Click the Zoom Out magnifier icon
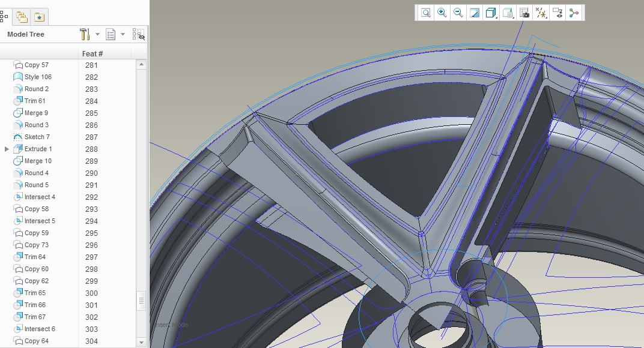This screenshot has height=348, width=644. 458,13
